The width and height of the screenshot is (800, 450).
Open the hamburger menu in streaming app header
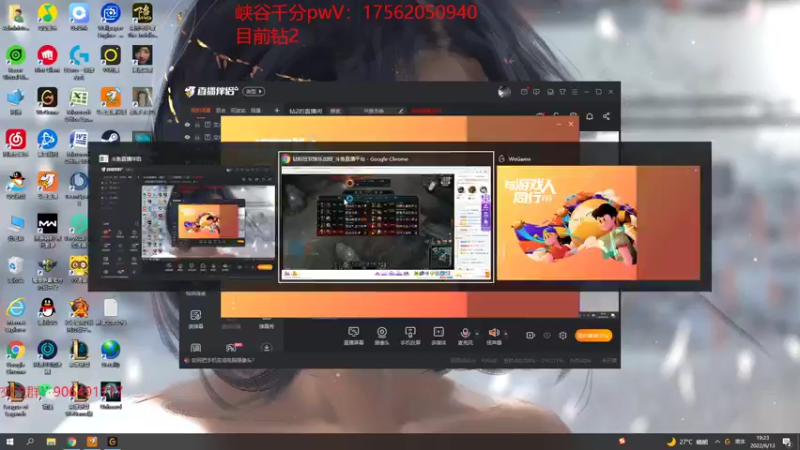pos(574,92)
